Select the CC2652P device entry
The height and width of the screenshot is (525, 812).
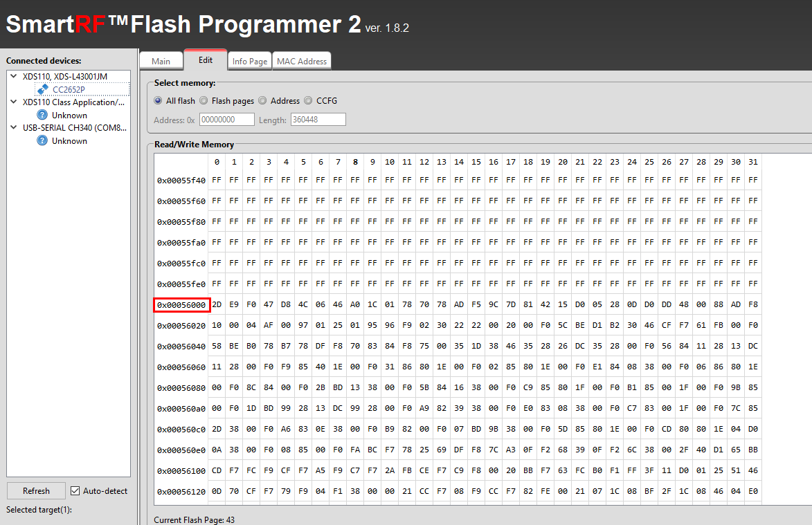pos(69,89)
